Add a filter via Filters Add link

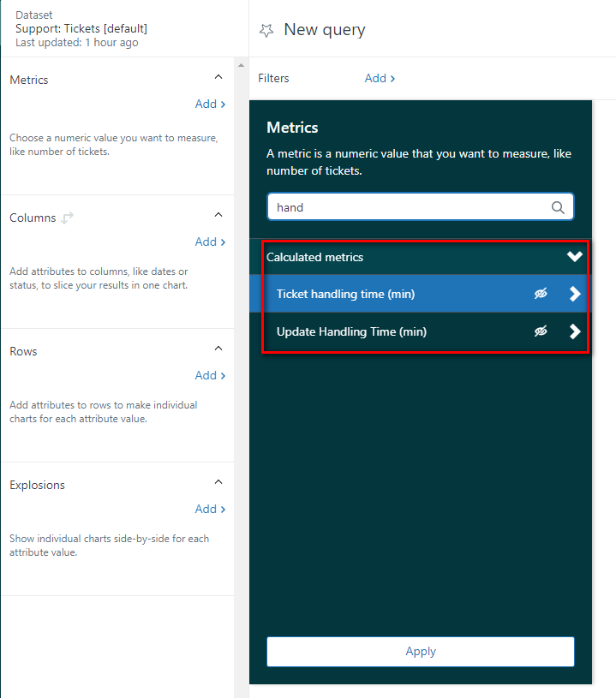380,78
